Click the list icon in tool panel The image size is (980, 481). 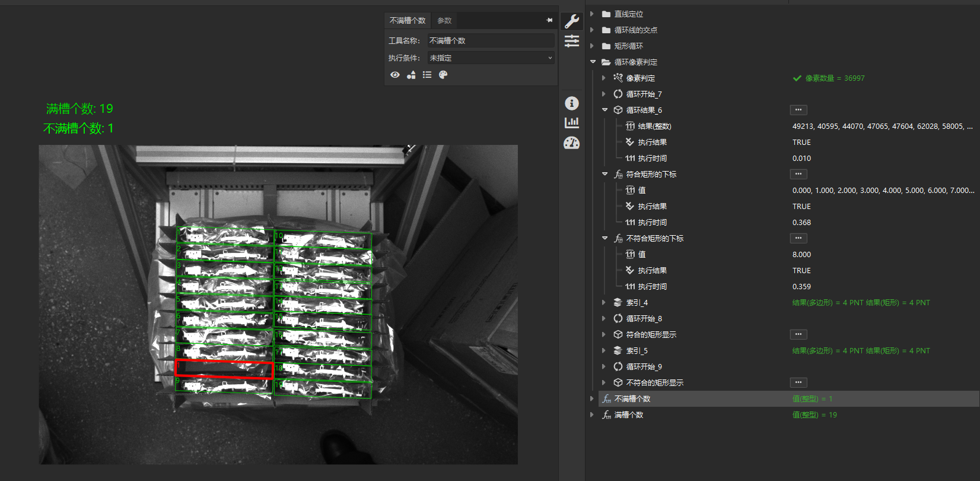427,75
